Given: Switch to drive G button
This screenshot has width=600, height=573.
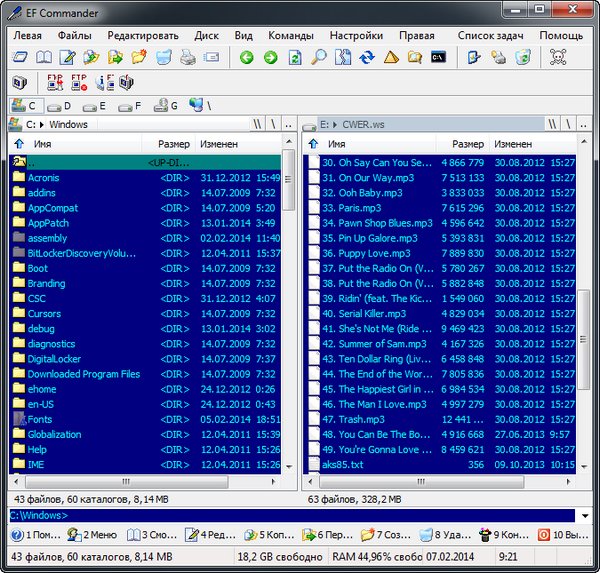Looking at the screenshot, I should [x=164, y=105].
